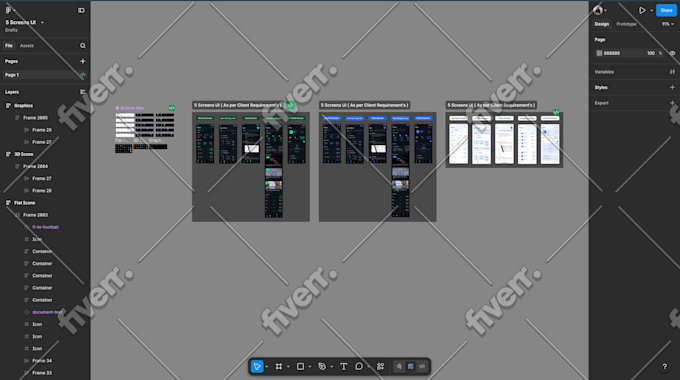This screenshot has width=680, height=380.
Task: Click the Graphics section icon in Layers
Action: pos(8,105)
